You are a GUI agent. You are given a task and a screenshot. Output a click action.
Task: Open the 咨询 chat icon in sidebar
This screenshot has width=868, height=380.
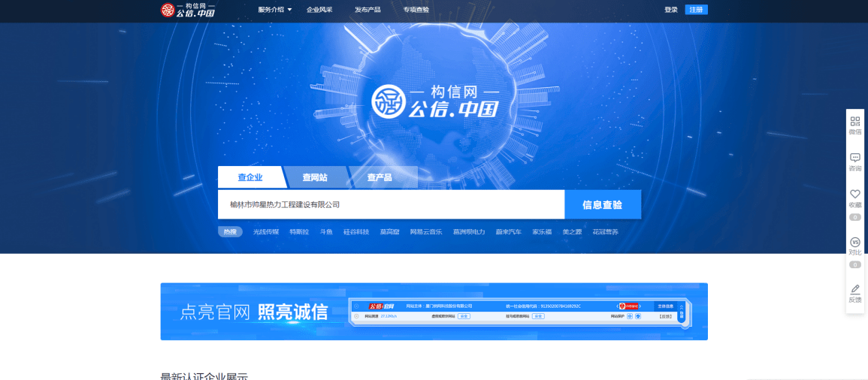[x=854, y=158]
